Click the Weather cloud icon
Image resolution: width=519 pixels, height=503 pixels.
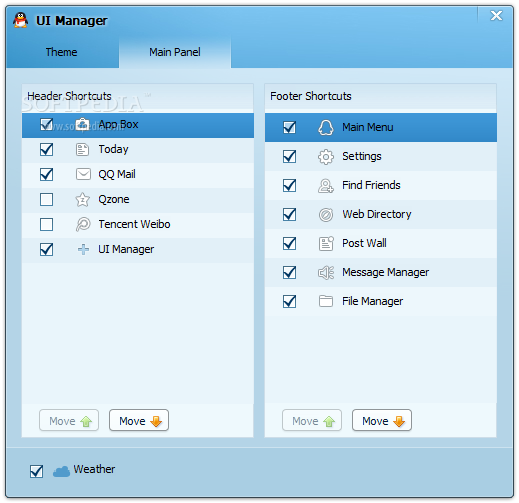tap(61, 471)
